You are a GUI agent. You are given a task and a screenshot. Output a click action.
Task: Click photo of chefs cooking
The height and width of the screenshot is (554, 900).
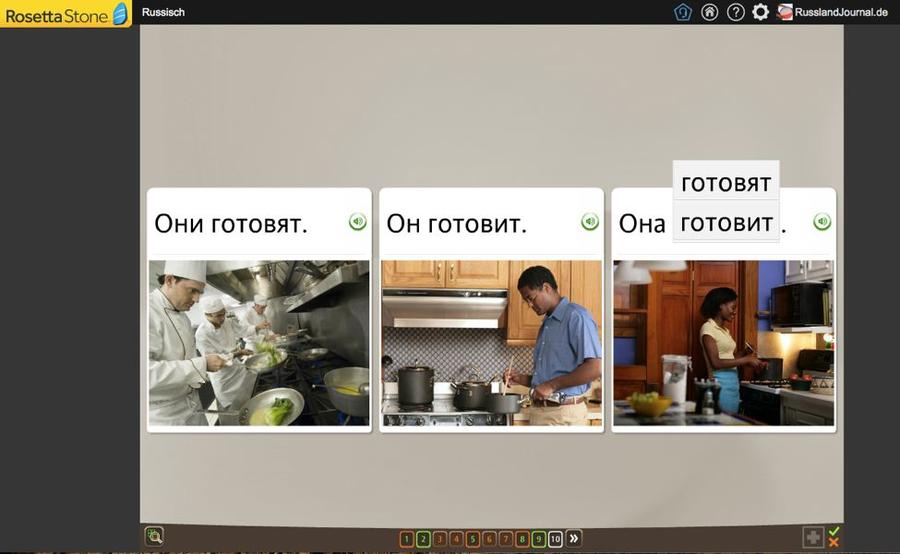[x=259, y=344]
